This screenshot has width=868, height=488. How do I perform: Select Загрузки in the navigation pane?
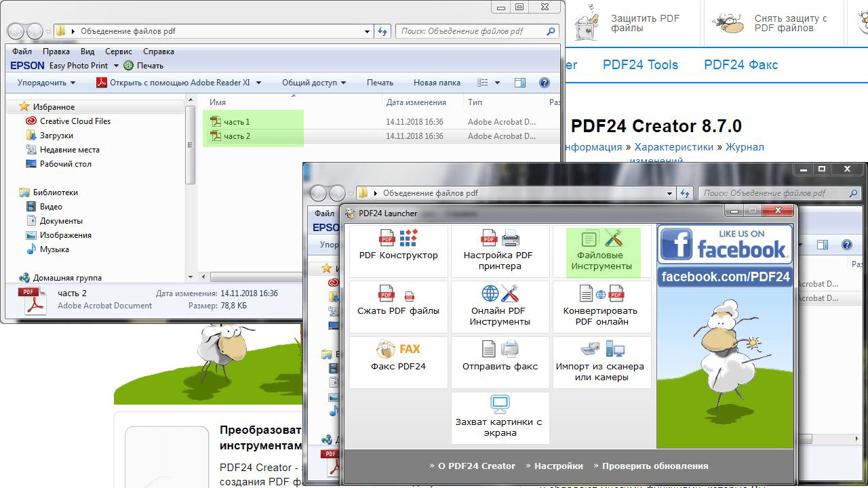(56, 136)
